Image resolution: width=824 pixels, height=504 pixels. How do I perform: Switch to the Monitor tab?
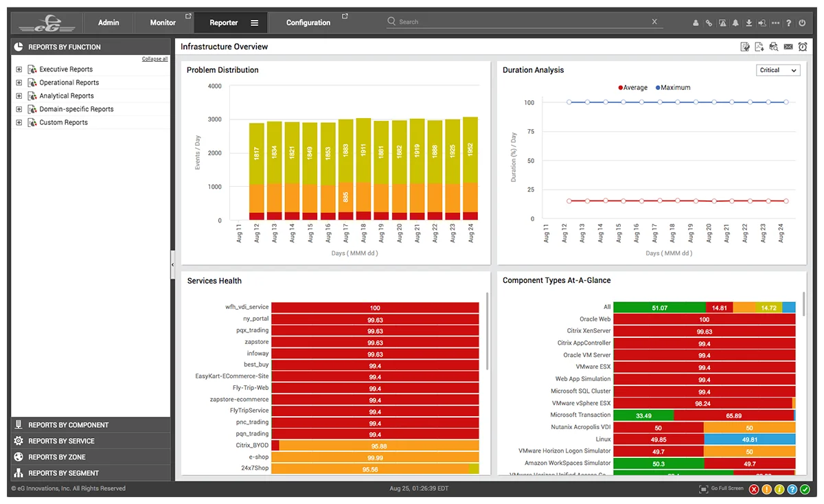163,23
